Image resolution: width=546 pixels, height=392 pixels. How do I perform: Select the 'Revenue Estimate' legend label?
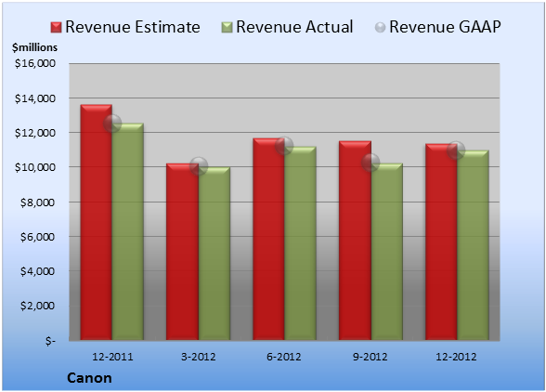pyautogui.click(x=133, y=27)
